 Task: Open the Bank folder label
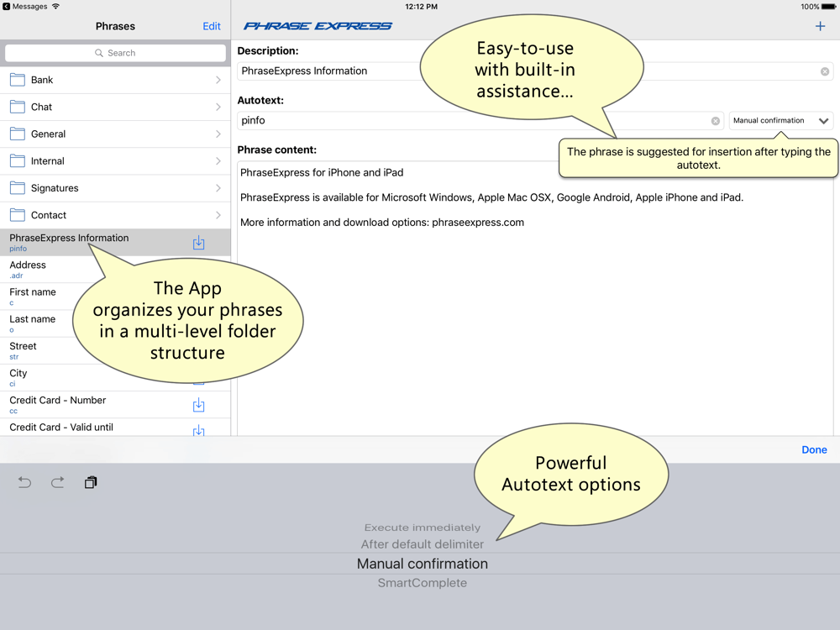coord(42,80)
